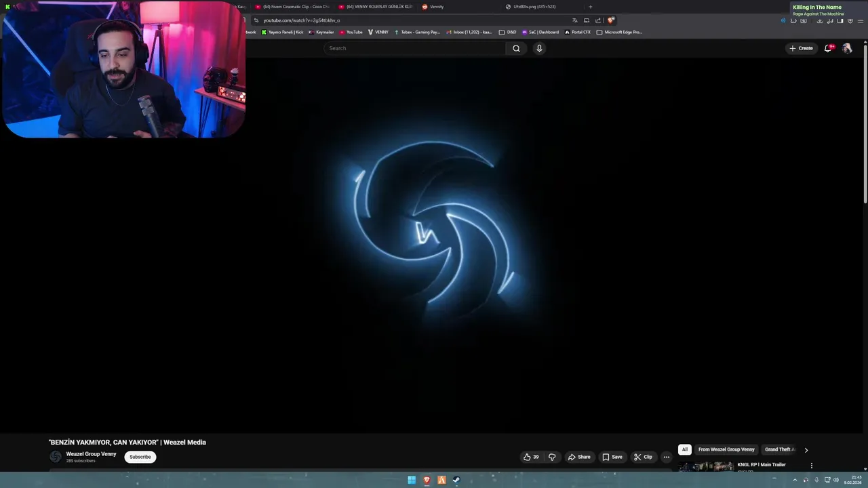868x488 pixels.
Task: Open the D&D bookmarks folder
Action: coord(507,32)
